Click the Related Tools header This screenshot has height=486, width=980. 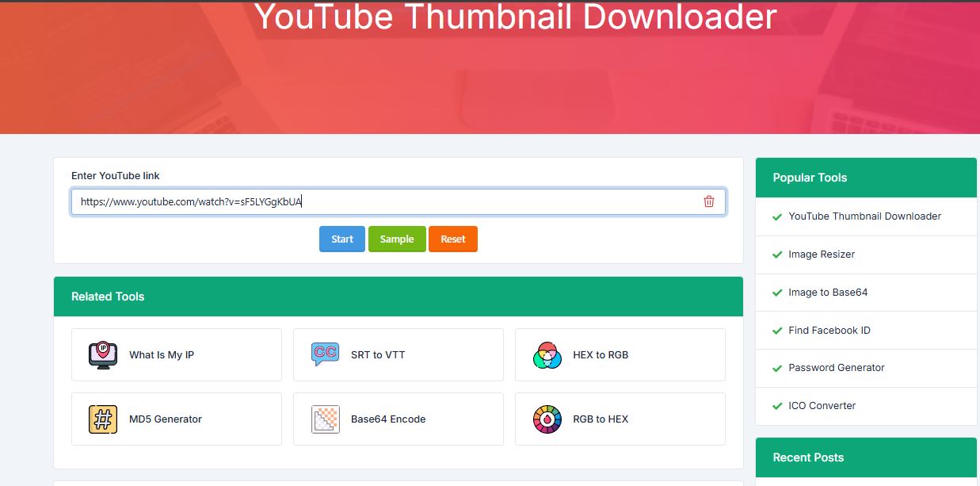(398, 297)
